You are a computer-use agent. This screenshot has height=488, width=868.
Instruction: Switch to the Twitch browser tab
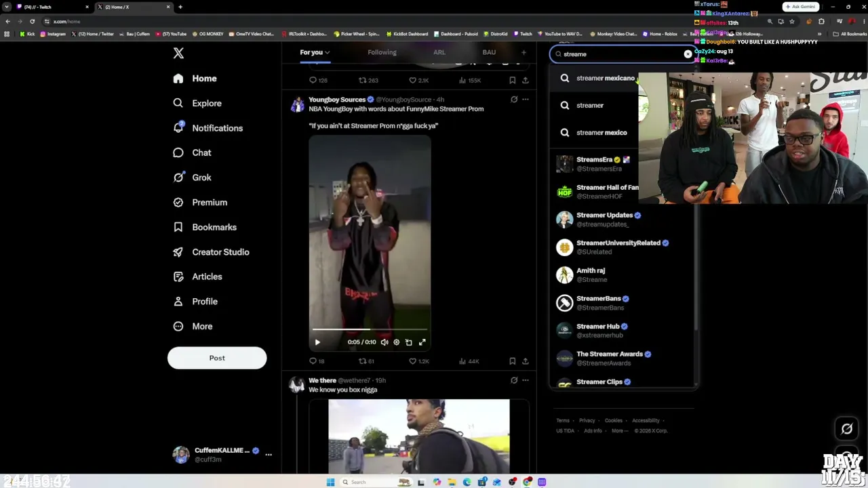click(53, 7)
